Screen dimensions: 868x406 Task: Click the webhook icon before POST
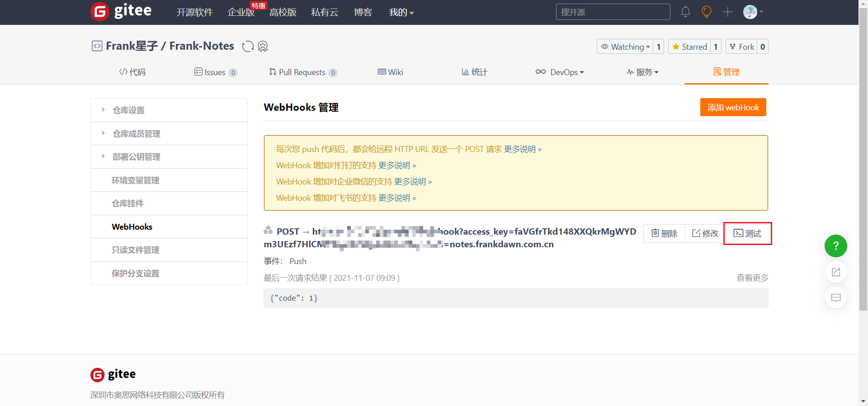pos(268,231)
